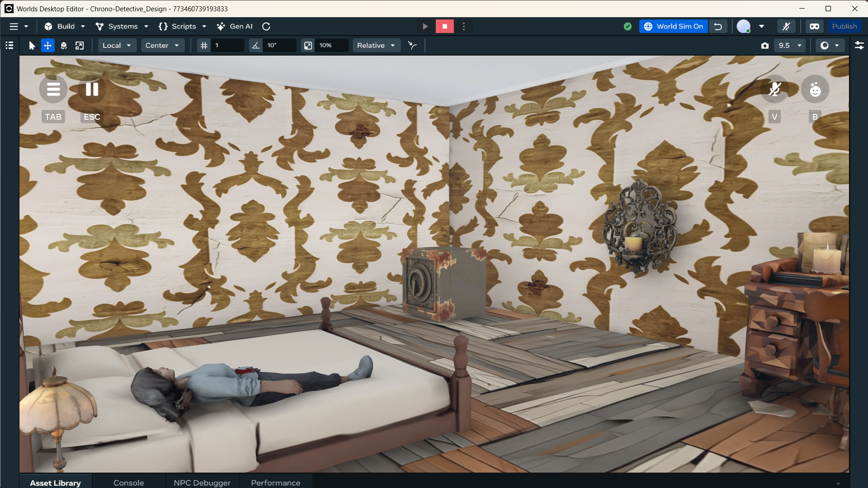The height and width of the screenshot is (488, 868).
Task: Open the Gen AI panel
Action: click(x=235, y=27)
